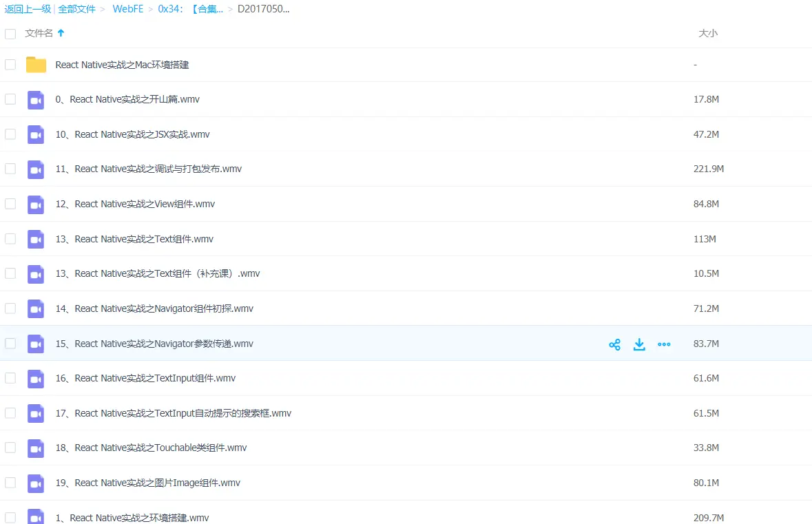812x524 pixels.
Task: Open file name 13、React Native实战之Text组件.wmv
Action: (x=134, y=239)
